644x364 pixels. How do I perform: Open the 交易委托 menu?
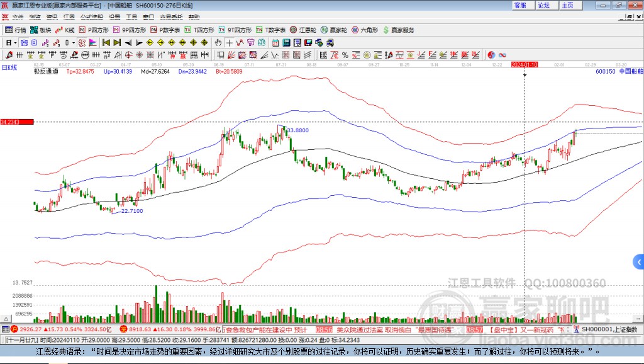tap(171, 17)
